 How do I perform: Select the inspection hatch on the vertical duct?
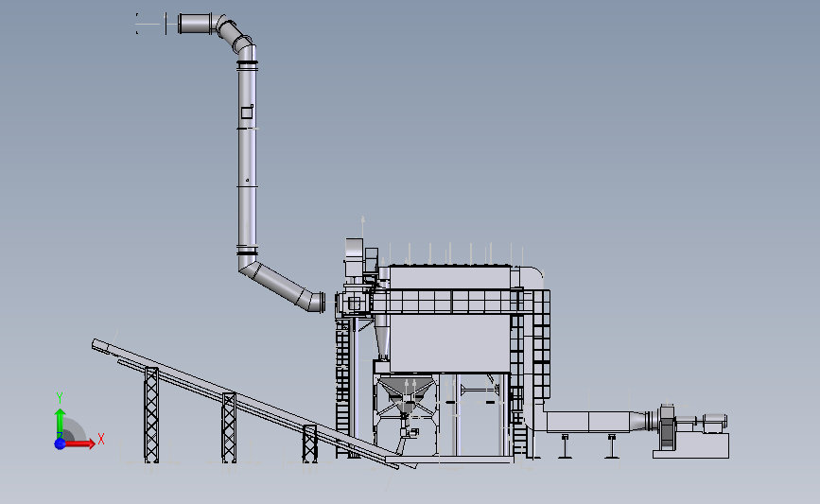pos(248,112)
